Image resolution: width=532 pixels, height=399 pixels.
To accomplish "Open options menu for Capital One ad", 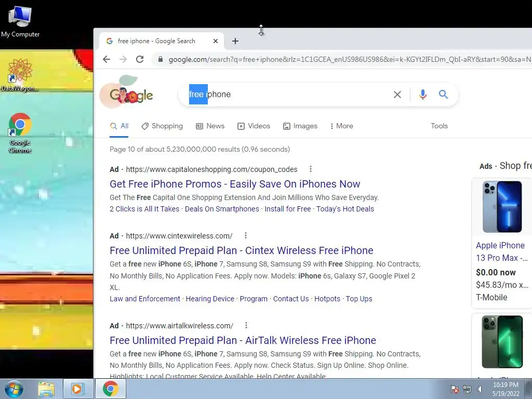I will coord(311,169).
